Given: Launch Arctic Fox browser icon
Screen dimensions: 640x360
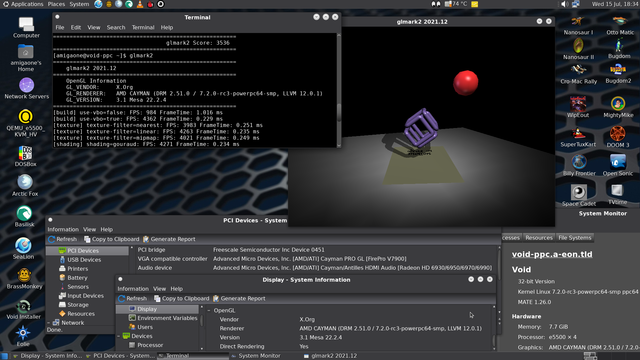Looking at the screenshot, I should (x=25, y=185).
